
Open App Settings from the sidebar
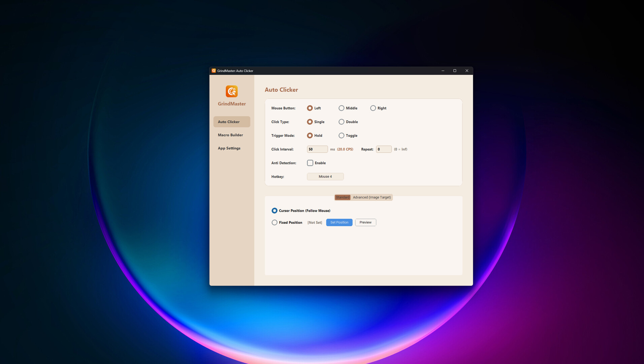click(x=229, y=148)
